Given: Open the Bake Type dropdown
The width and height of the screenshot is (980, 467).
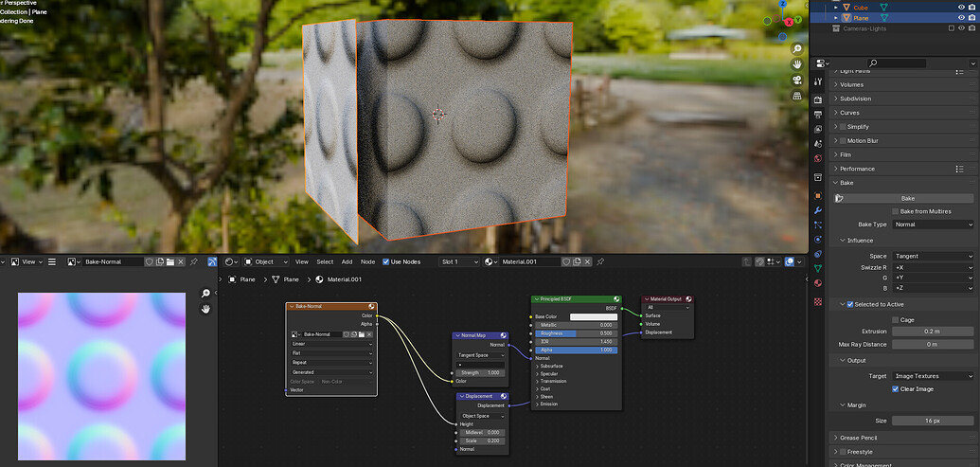Looking at the screenshot, I should click(x=933, y=225).
